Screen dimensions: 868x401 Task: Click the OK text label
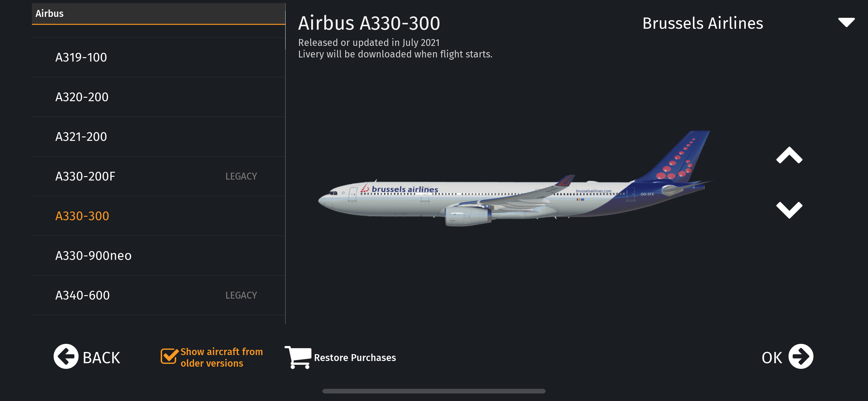(772, 358)
